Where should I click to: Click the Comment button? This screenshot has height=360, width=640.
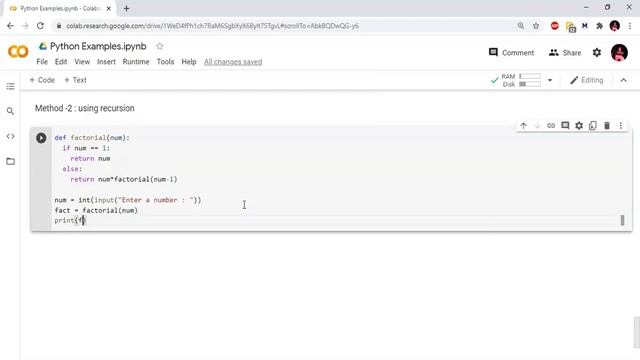[x=511, y=53]
